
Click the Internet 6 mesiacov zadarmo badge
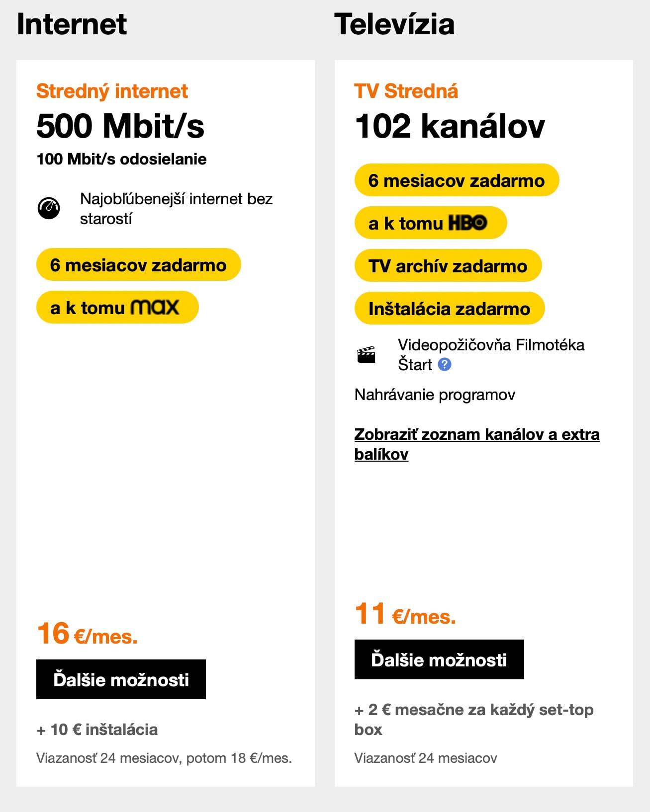[x=139, y=264]
